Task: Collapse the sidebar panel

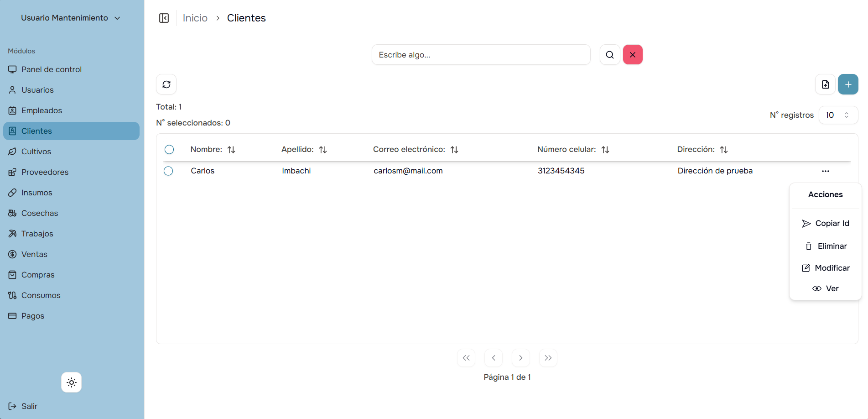Action: (x=164, y=18)
